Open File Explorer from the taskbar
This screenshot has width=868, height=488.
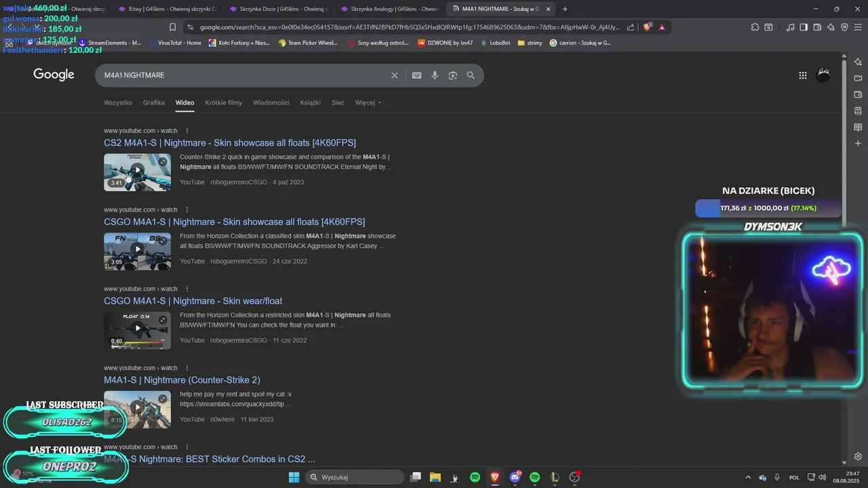click(x=435, y=477)
